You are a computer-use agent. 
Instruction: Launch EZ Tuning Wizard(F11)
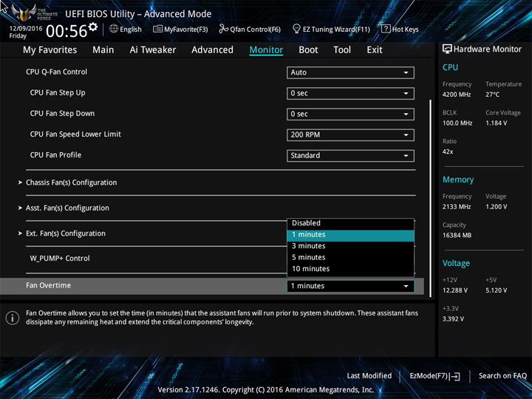tap(332, 29)
